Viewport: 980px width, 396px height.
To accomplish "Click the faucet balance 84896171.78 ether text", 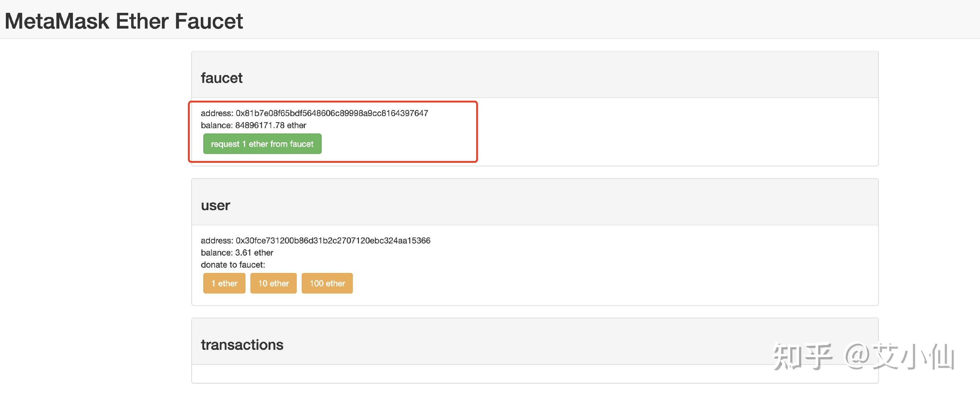I will pos(254,125).
